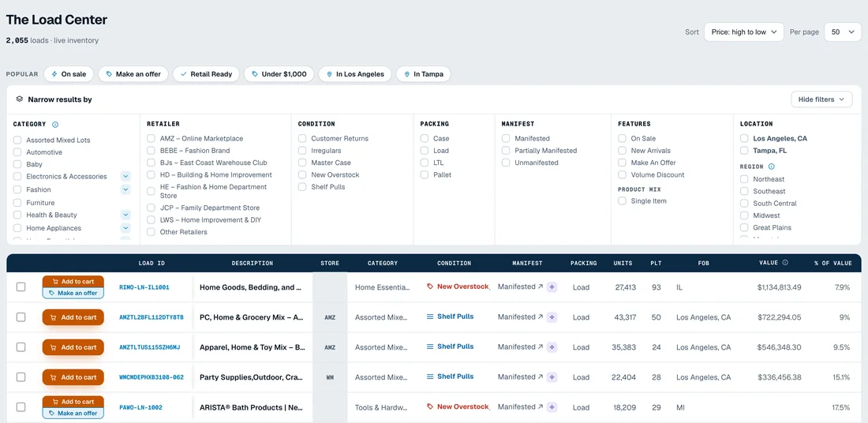Click the Value column info icon

[x=785, y=263]
